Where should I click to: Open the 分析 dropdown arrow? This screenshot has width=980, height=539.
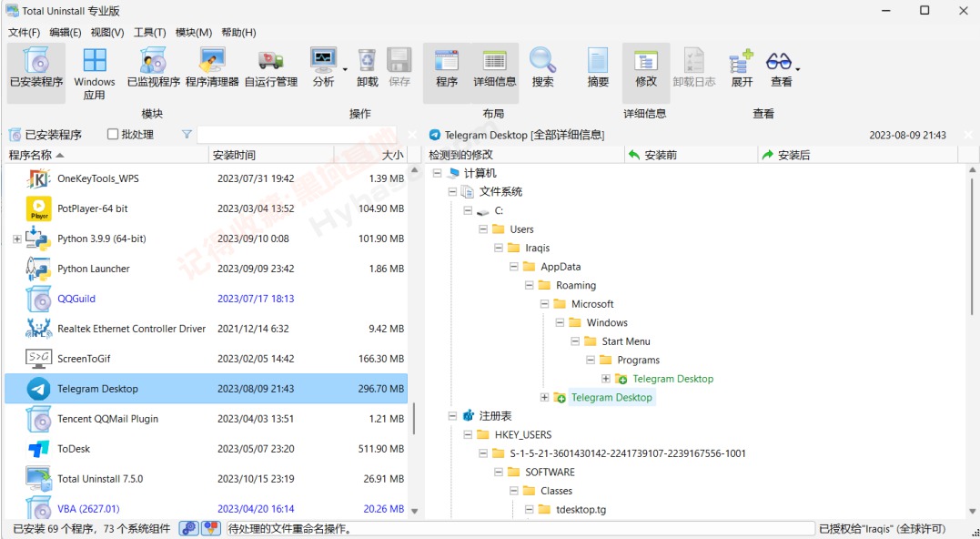coord(344,69)
